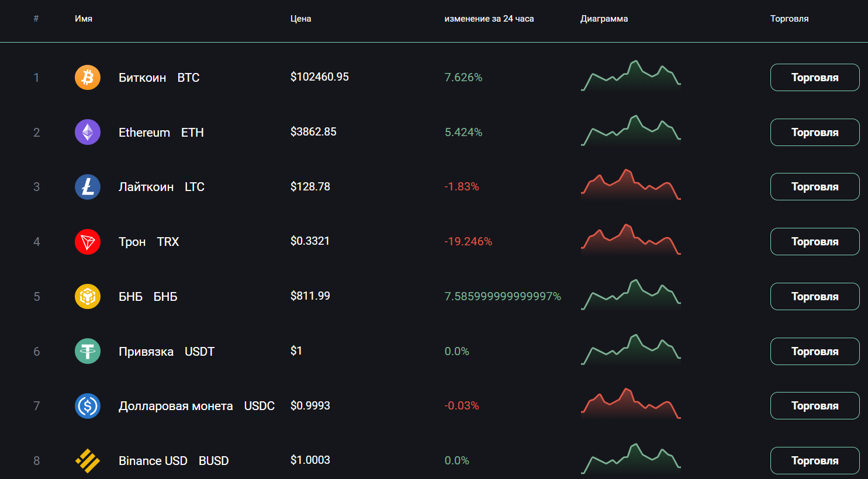The width and height of the screenshot is (868, 479).
Task: Click the blue USDC dollar icon
Action: coord(88,406)
